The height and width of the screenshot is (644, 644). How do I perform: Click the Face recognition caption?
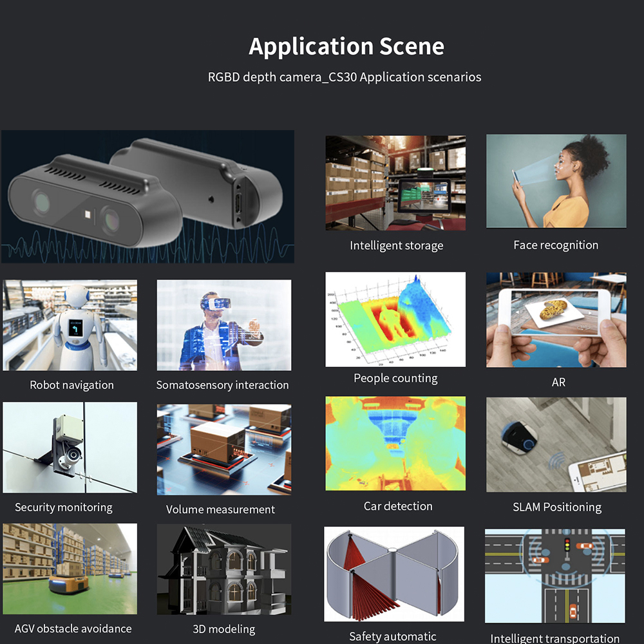[556, 245]
